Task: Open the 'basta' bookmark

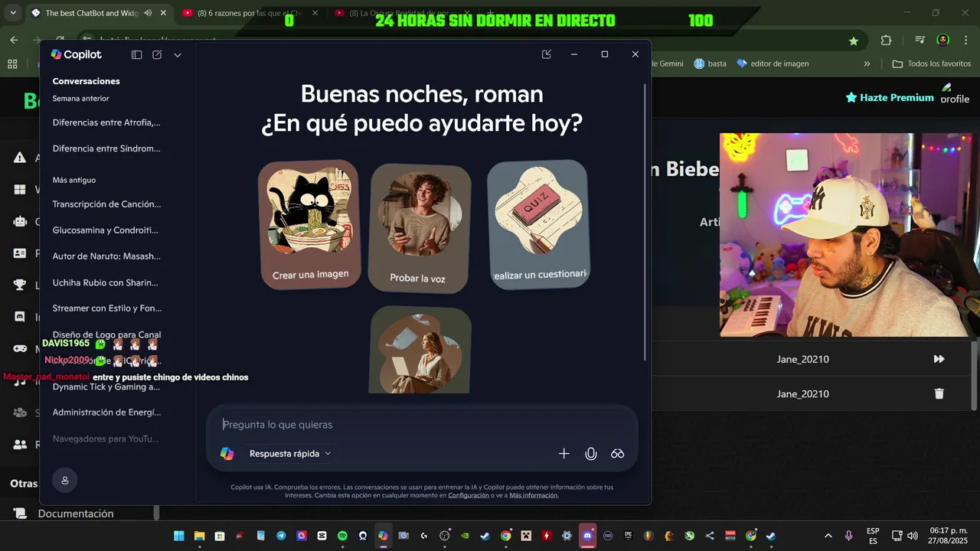Action: pos(710,64)
